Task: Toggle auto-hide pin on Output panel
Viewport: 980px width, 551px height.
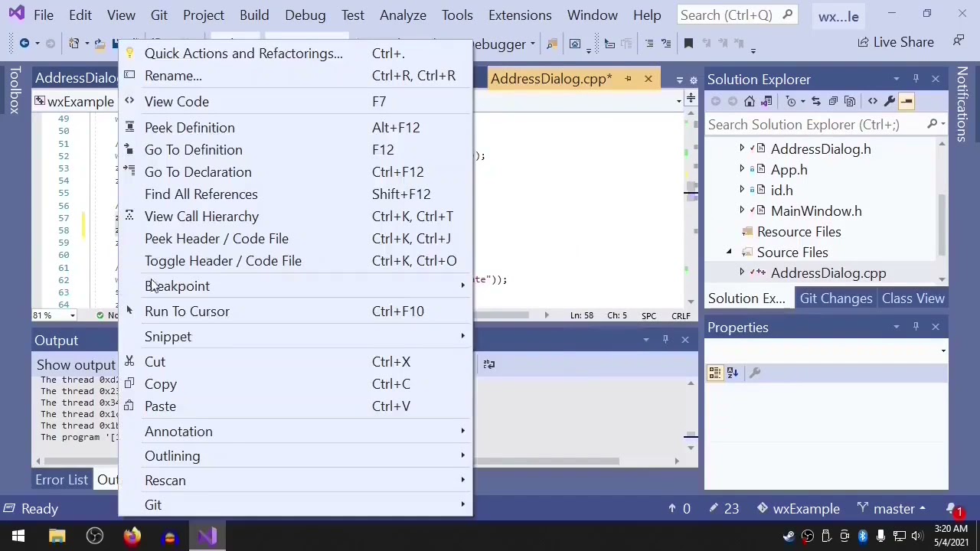Action: tap(665, 340)
